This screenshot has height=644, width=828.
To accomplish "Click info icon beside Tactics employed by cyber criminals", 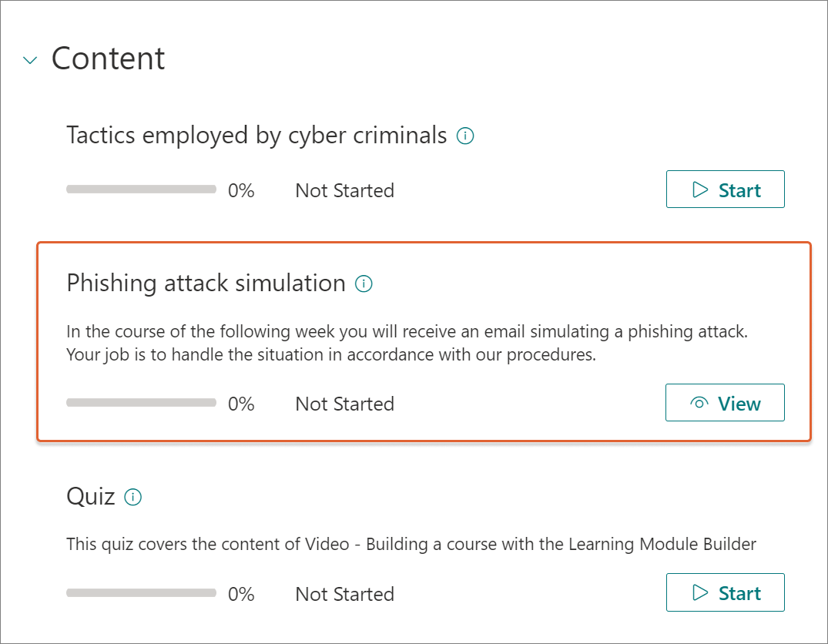I will pyautogui.click(x=465, y=136).
